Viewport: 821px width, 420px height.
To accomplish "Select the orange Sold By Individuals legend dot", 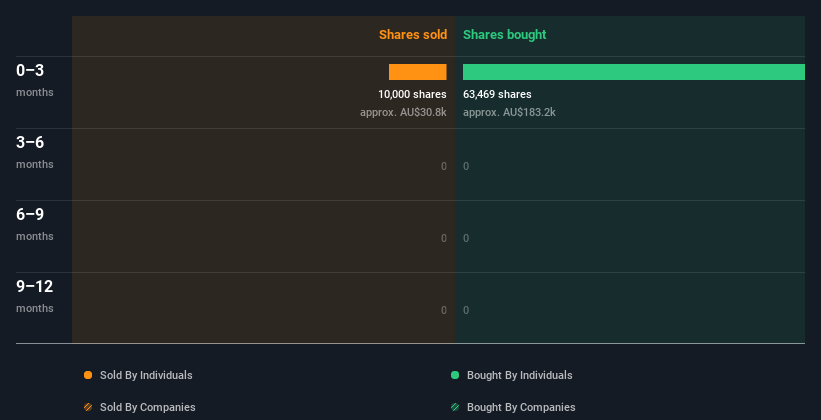I will coord(88,375).
